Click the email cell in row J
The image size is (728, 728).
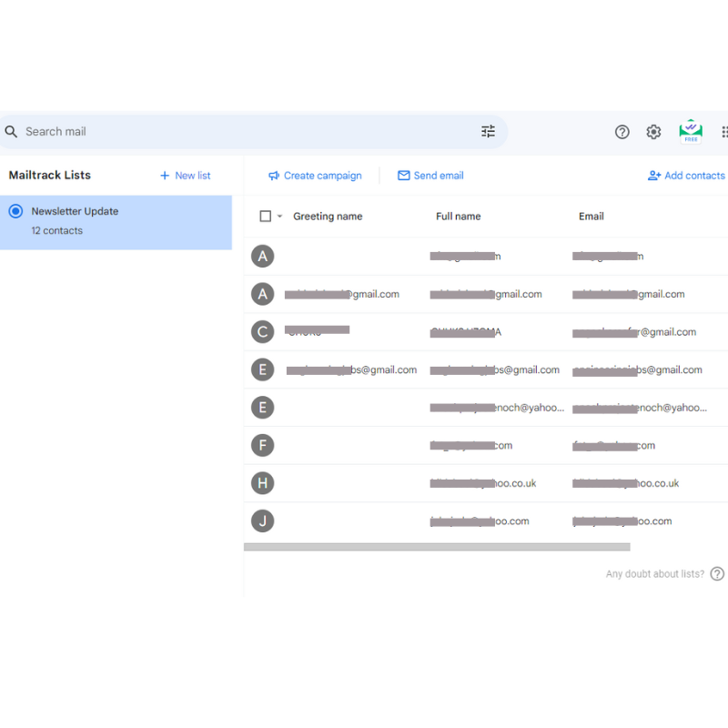click(x=622, y=521)
